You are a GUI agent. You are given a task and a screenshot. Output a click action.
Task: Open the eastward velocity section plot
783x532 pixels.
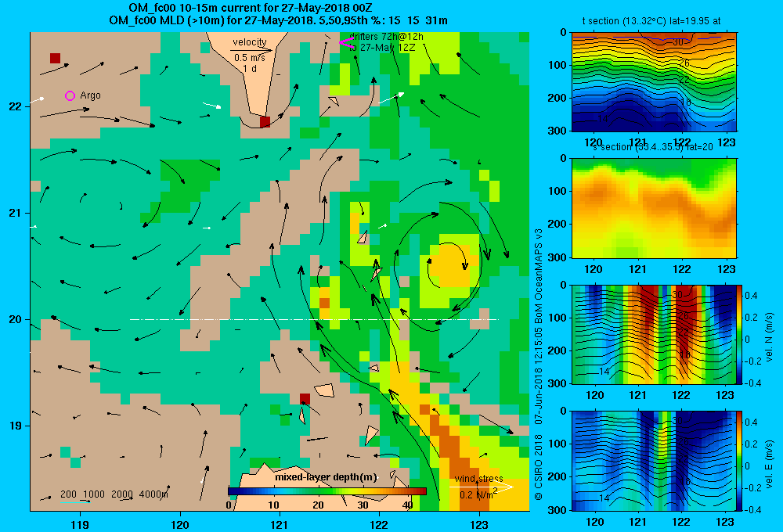[x=654, y=461]
